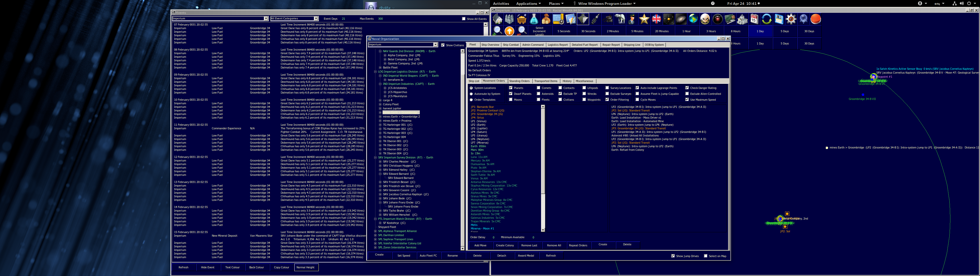
Task: Collapse LOG Imperium Logistics Division node
Action: [375, 72]
